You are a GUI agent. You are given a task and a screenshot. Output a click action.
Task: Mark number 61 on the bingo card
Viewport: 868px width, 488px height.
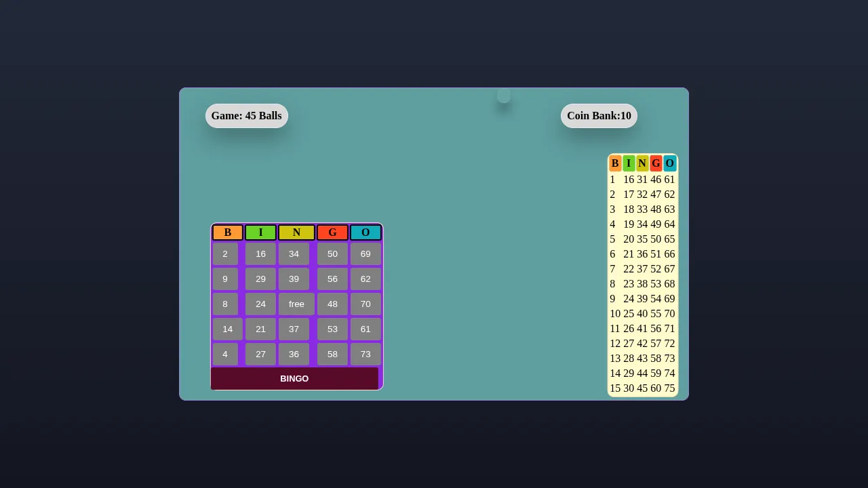[366, 329]
